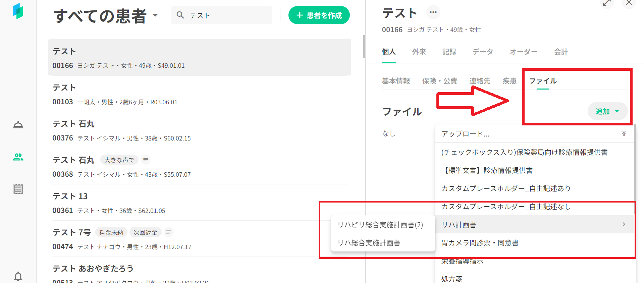Choose リハ総合実施計画書 from submenu
The image size is (644, 283).
383,243
